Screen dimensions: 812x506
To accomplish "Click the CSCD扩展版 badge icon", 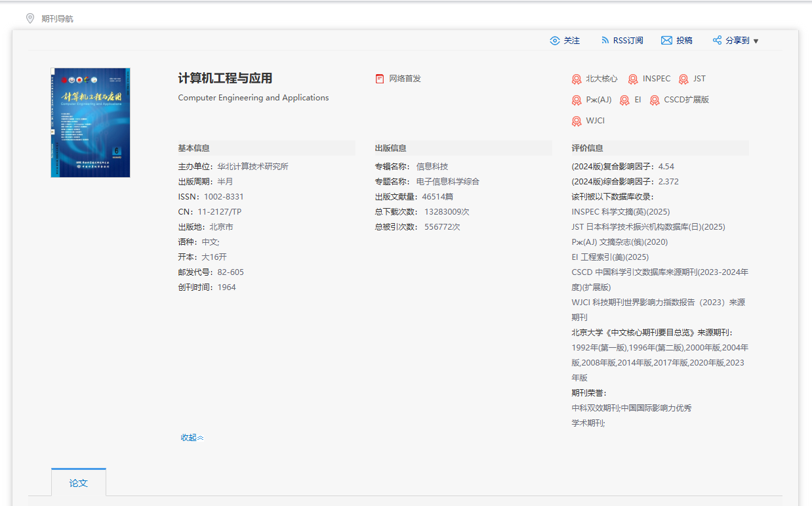I will (x=655, y=100).
